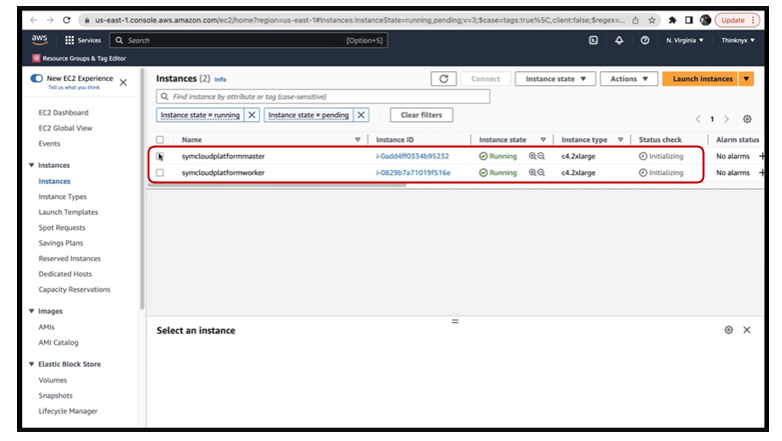Click the Resource Groups & Tag Editor icon
The image size is (782, 441).
click(36, 58)
